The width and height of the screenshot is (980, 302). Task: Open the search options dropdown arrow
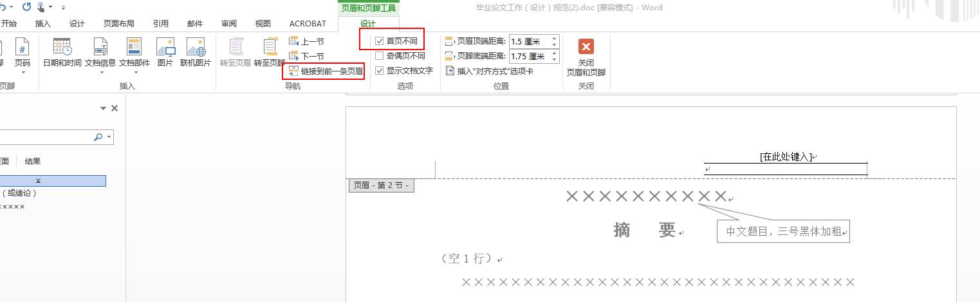click(x=109, y=137)
